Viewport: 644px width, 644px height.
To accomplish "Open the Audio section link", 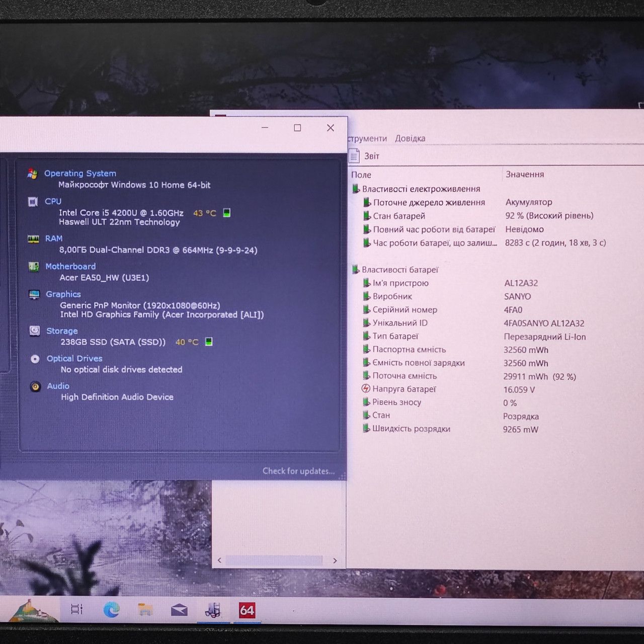I will (58, 386).
